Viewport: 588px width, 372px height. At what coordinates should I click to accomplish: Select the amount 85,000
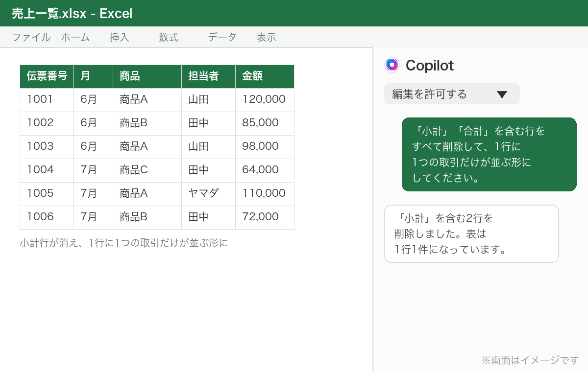[265, 123]
